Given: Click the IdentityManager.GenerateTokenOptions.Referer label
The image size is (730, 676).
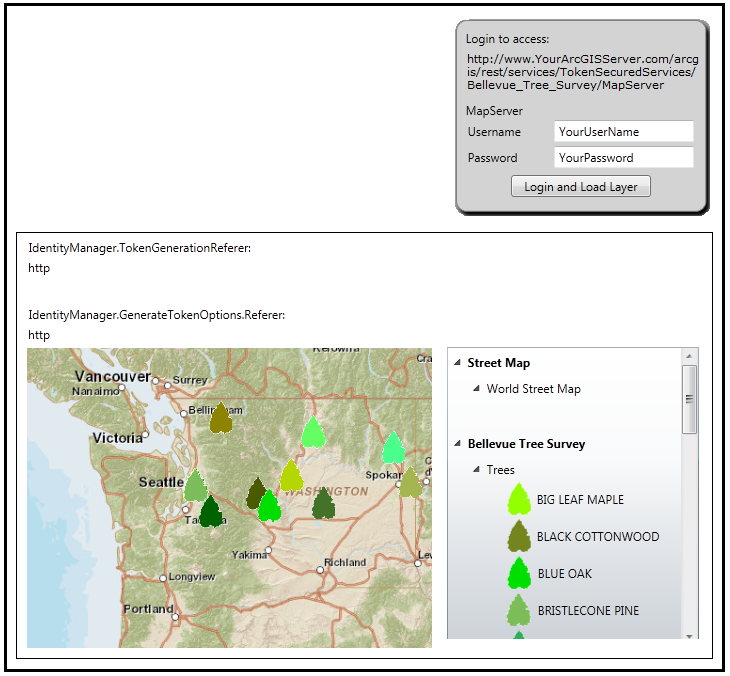Looking at the screenshot, I should [x=156, y=315].
